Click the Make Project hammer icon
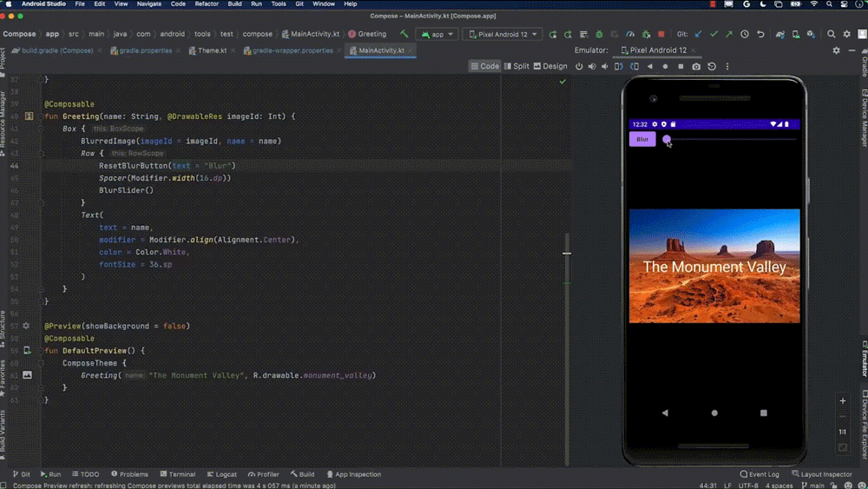868x489 pixels. tap(404, 34)
